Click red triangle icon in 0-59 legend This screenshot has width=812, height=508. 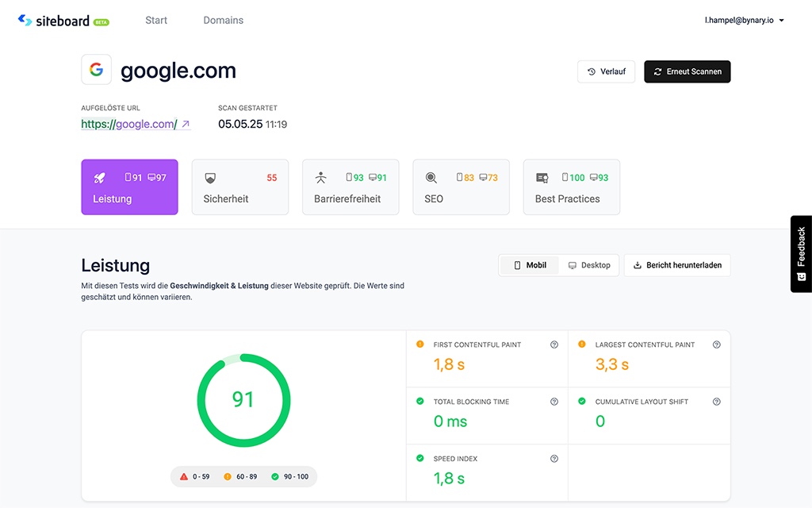(184, 476)
